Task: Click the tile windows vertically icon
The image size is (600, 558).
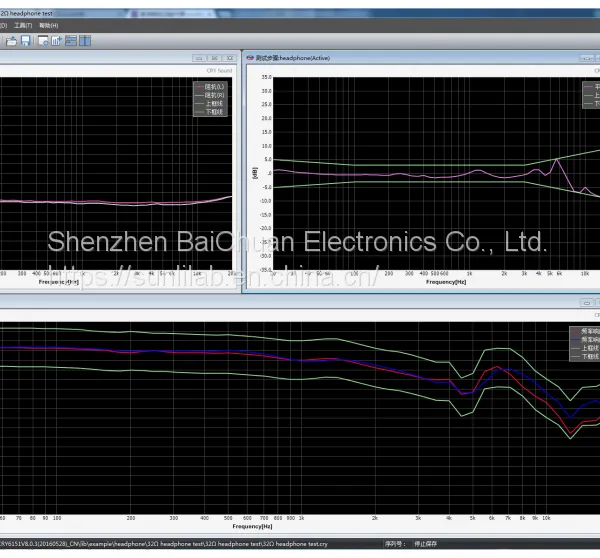Action: [x=85, y=41]
